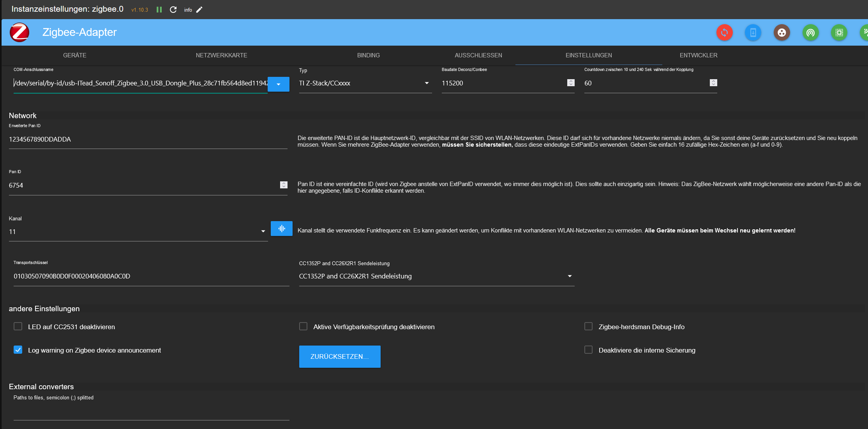The height and width of the screenshot is (429, 868).
Task: Open COM port selection dropdown button
Action: 278,84
